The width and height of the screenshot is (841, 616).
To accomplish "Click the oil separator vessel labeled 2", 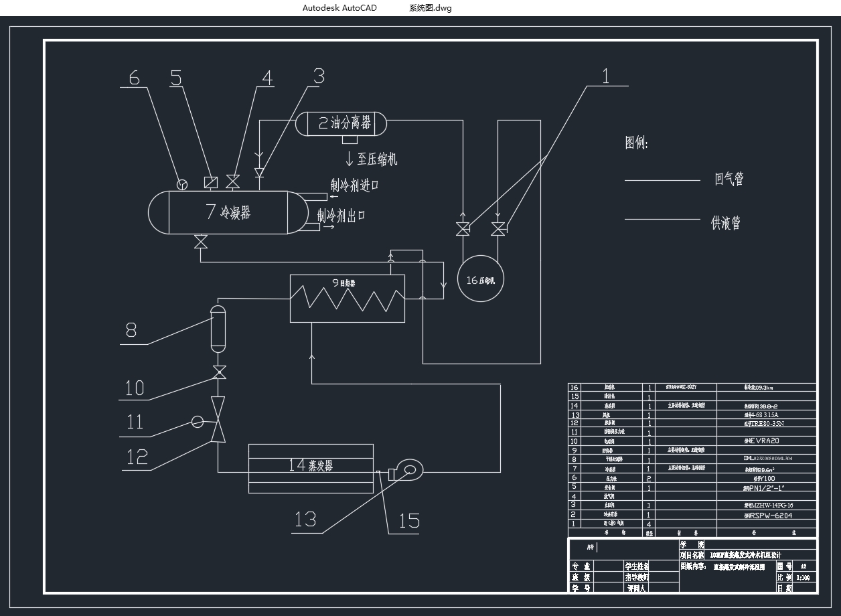I will pos(343,123).
